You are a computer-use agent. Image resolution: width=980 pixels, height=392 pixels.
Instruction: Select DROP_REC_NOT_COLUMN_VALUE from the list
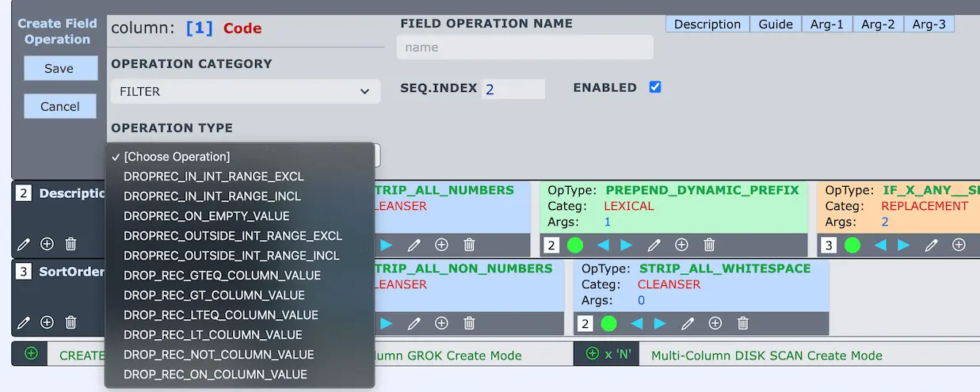[239, 355]
